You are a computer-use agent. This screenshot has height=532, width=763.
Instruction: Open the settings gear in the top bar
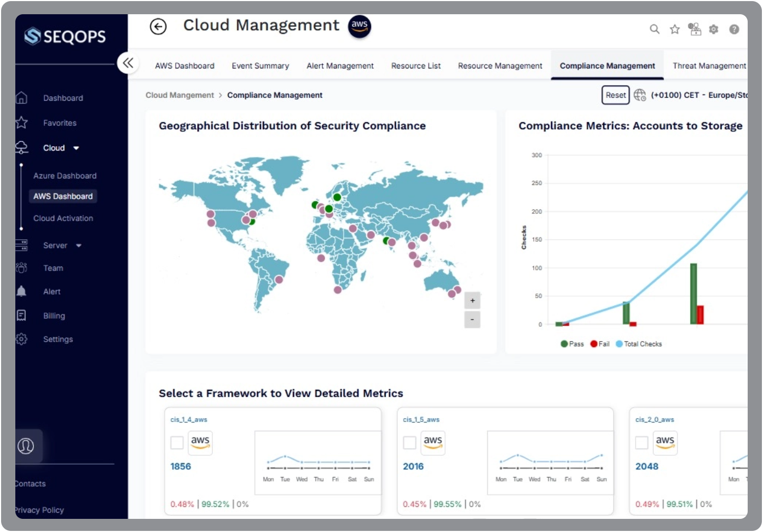714,30
